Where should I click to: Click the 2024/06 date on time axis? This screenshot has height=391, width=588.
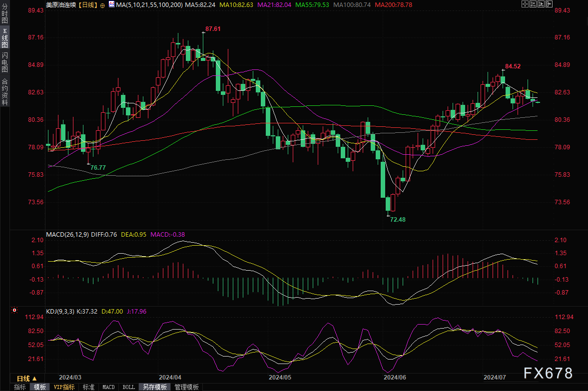click(395, 378)
